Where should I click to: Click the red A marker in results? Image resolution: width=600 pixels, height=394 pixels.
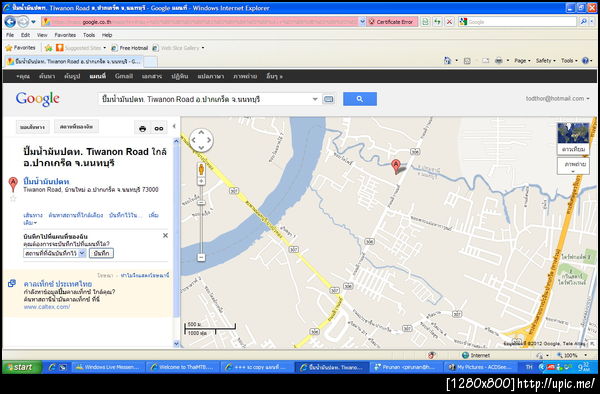(x=13, y=184)
